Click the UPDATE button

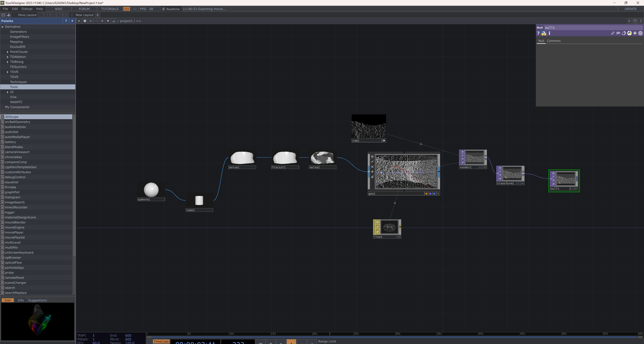(x=630, y=9)
